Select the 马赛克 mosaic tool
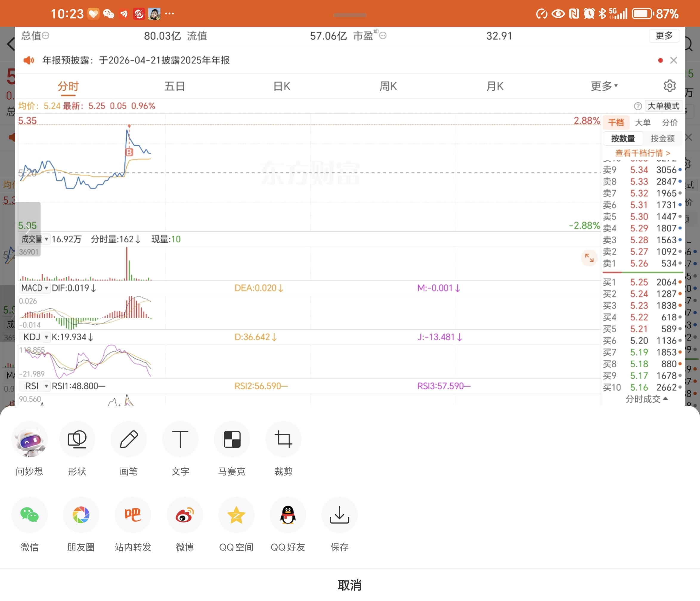700x601 pixels. [232, 439]
